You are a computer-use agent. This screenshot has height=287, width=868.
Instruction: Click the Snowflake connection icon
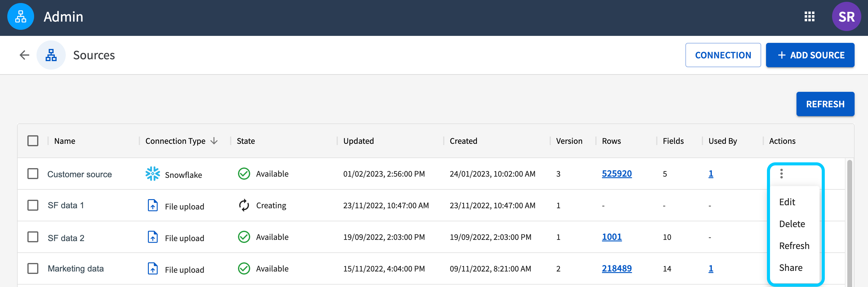pos(153,174)
